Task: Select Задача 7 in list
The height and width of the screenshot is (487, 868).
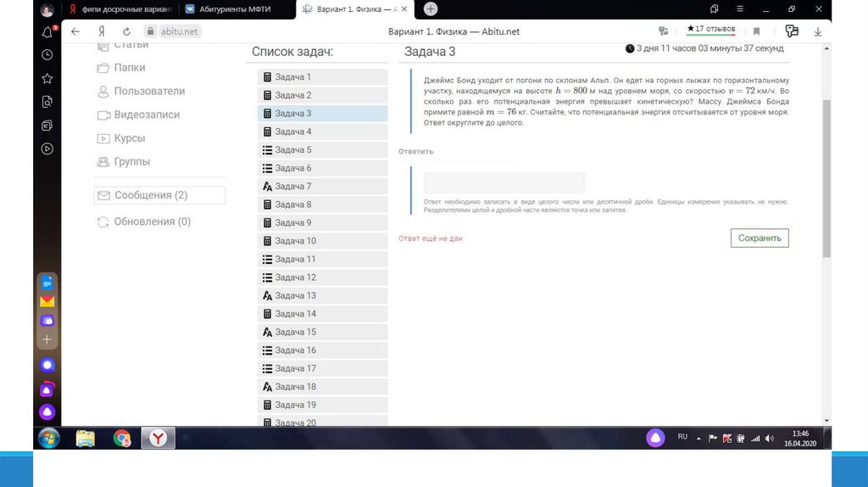Action: point(322,186)
